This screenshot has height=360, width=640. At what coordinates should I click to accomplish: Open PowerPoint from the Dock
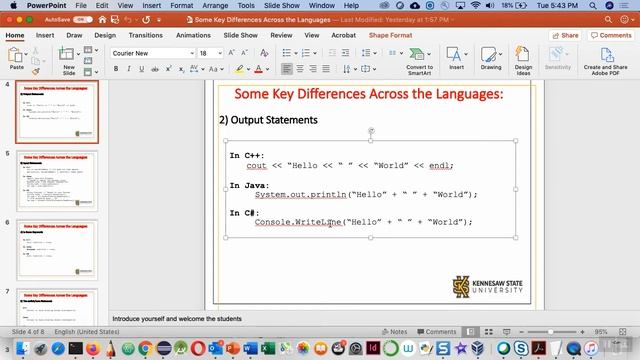[x=233, y=349]
